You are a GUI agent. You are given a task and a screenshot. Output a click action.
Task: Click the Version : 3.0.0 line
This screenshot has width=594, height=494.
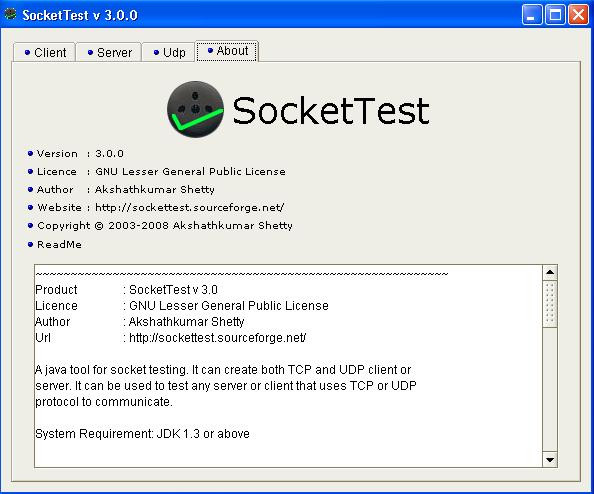click(x=76, y=153)
